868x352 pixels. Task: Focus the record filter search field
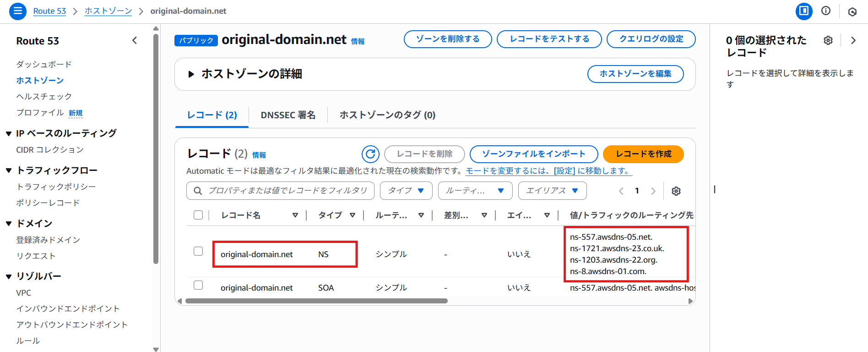point(280,191)
